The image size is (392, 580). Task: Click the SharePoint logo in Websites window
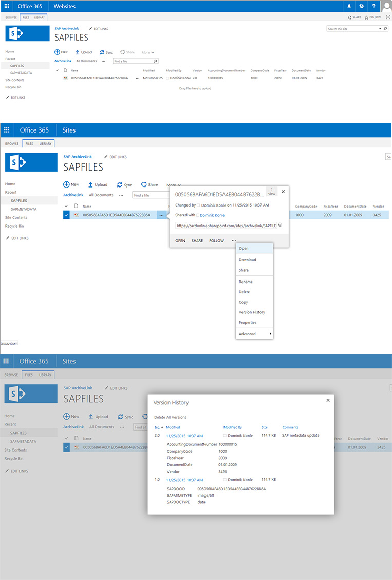point(27,33)
